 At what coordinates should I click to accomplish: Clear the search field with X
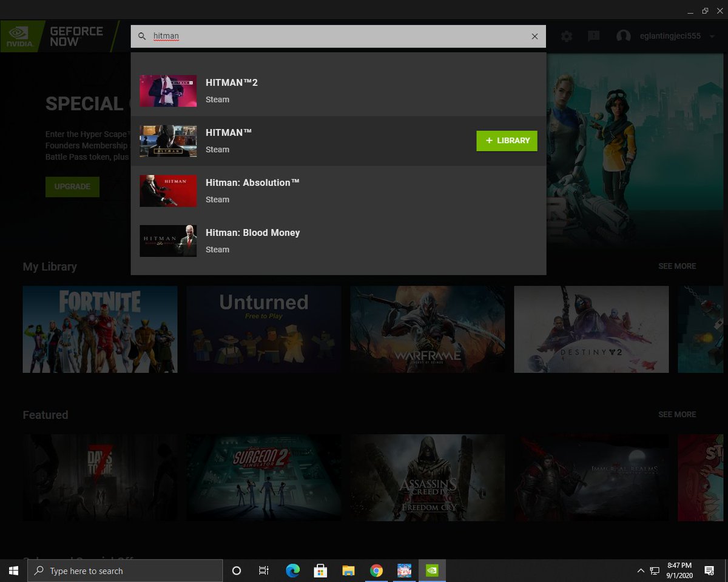click(x=534, y=36)
